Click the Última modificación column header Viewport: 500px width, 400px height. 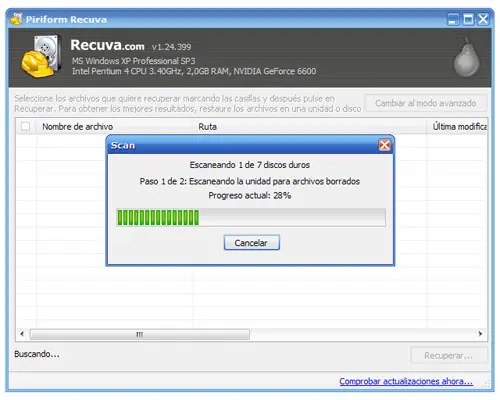(x=457, y=127)
